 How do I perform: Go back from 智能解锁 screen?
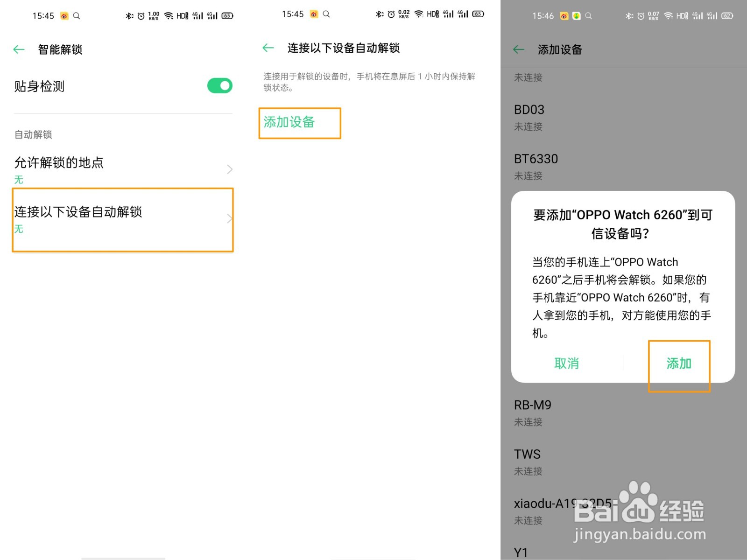pyautogui.click(x=19, y=49)
